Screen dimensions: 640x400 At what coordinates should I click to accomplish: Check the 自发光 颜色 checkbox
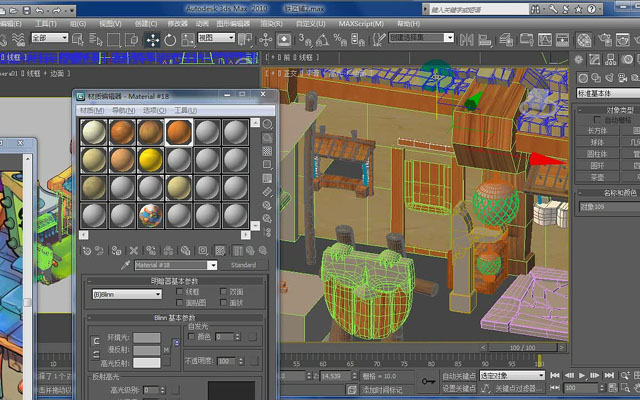pyautogui.click(x=191, y=337)
